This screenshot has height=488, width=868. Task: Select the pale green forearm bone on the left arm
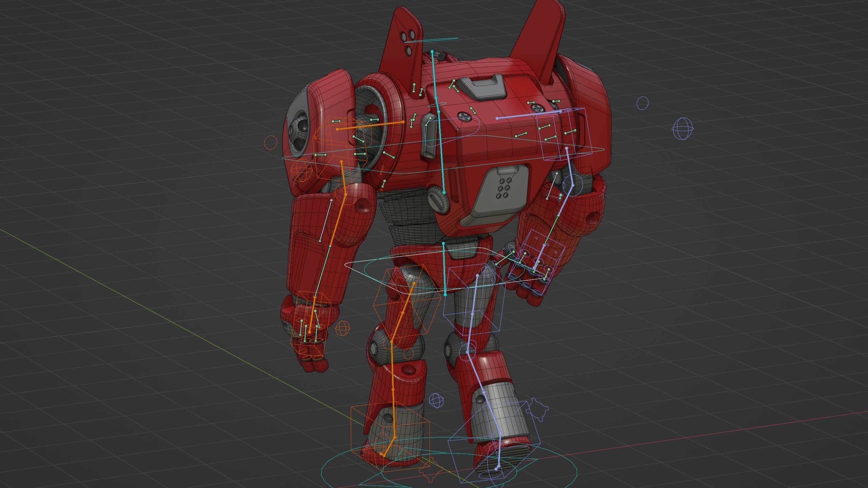pos(323,271)
